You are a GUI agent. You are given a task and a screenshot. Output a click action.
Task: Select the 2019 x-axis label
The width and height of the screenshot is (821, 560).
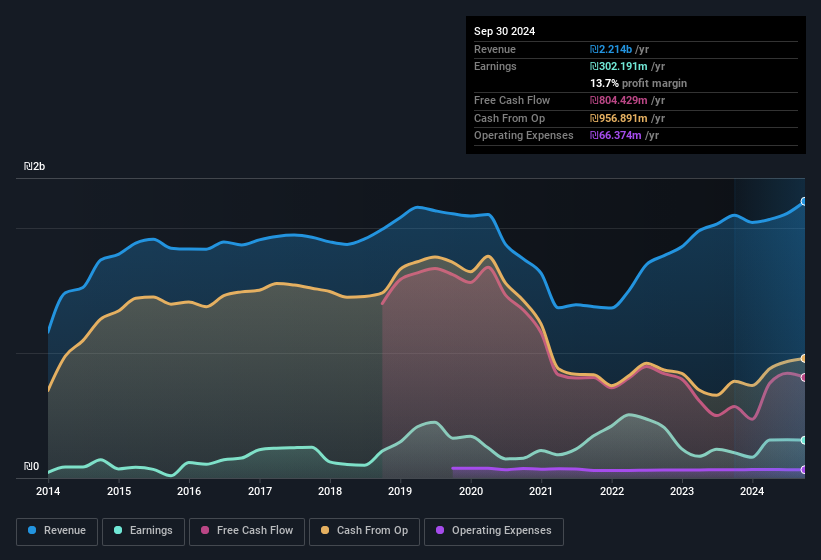click(400, 491)
